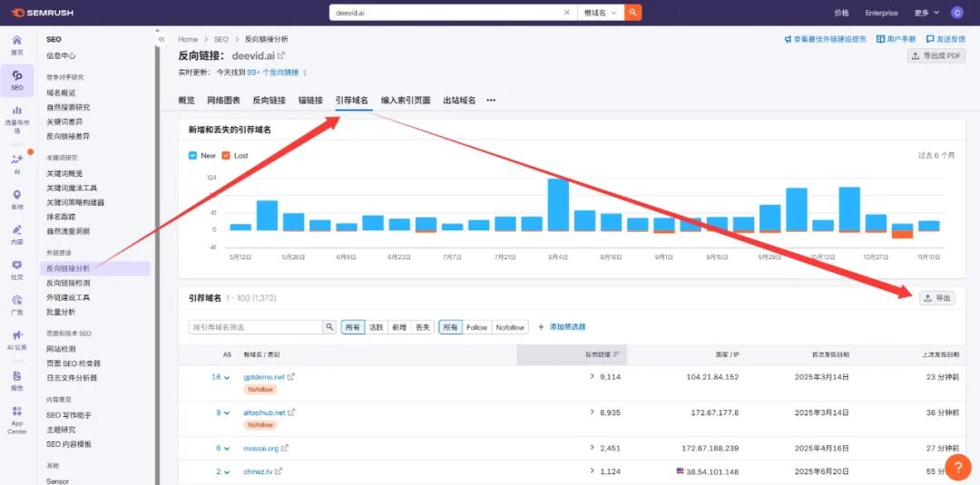Open the Reports document icon

point(17,376)
